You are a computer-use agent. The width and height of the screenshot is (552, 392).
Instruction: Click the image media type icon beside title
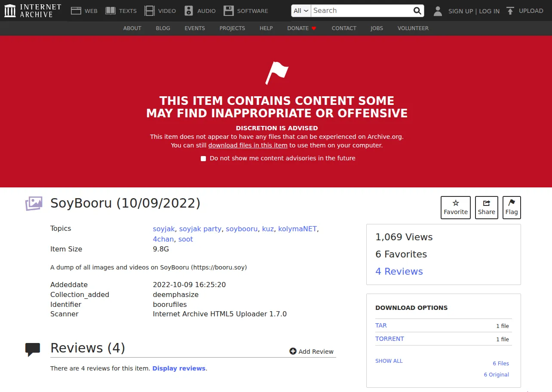click(x=34, y=203)
